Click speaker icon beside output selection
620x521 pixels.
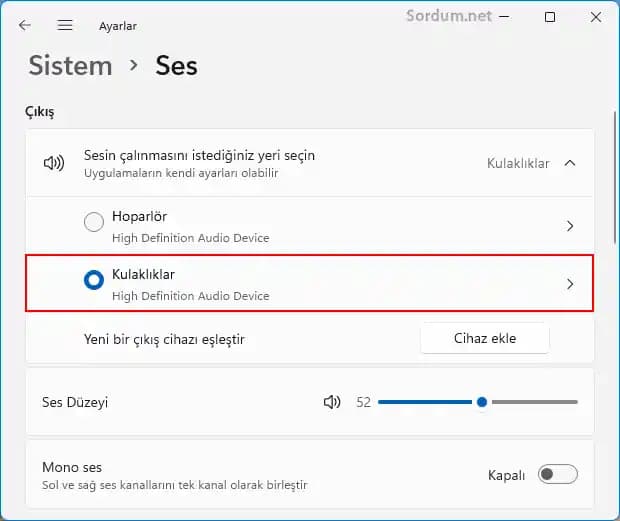coord(53,163)
